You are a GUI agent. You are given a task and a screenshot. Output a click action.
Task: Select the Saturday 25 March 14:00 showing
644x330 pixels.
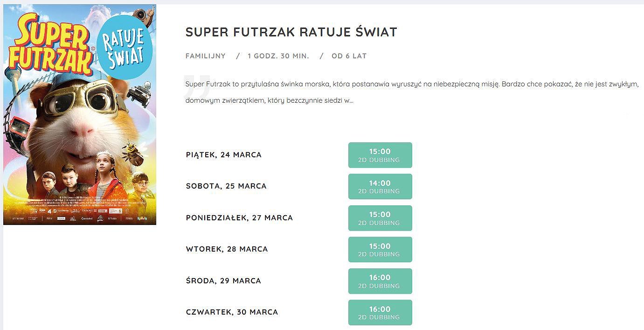380,187
